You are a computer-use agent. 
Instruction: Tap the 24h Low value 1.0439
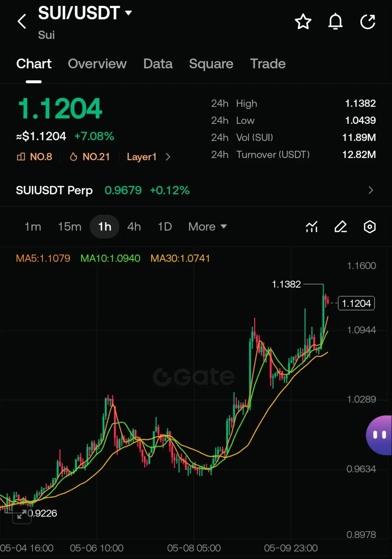pos(360,121)
